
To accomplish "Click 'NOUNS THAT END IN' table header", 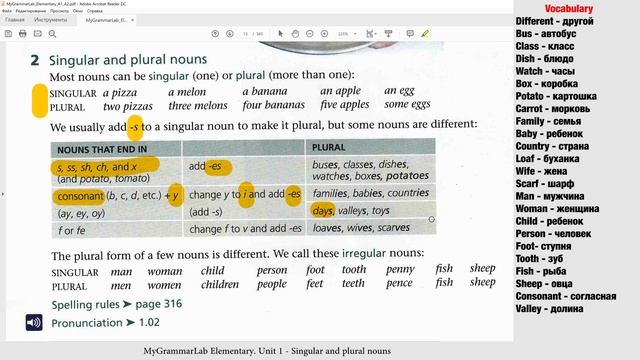I will pyautogui.click(x=102, y=150).
